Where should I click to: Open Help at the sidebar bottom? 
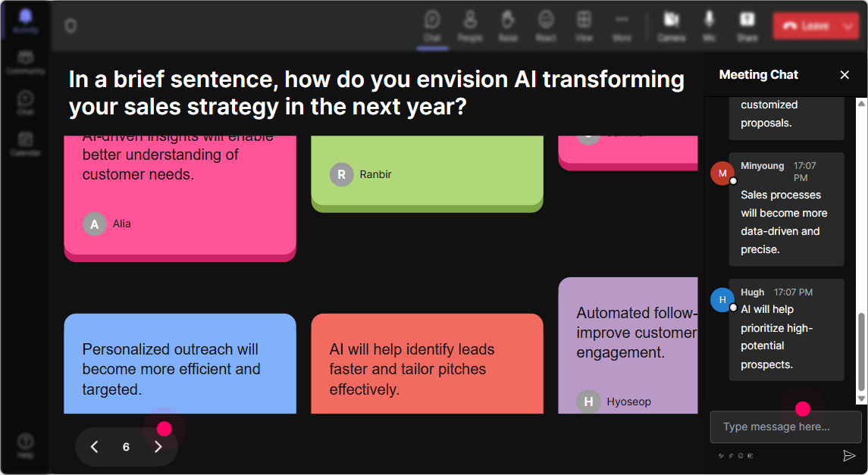(26, 445)
